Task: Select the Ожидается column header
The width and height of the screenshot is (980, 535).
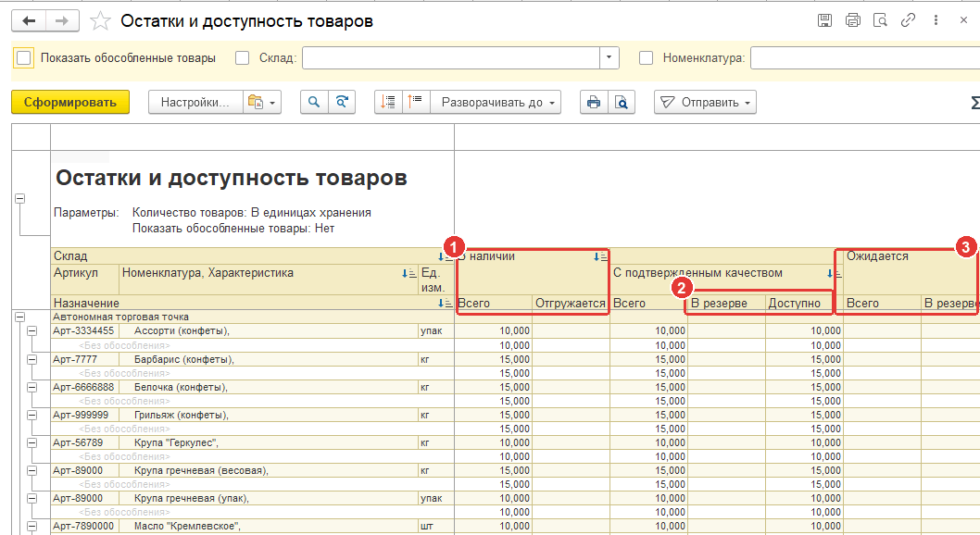Action: click(877, 256)
